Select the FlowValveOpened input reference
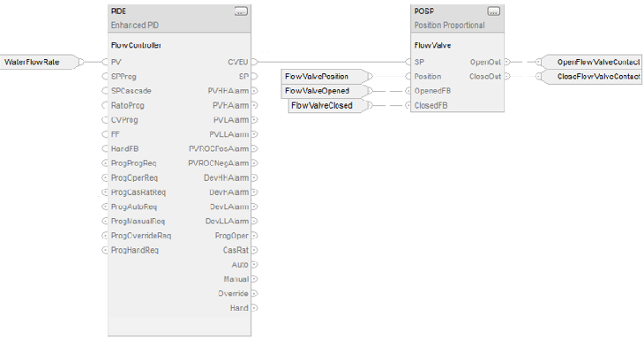 coord(325,91)
